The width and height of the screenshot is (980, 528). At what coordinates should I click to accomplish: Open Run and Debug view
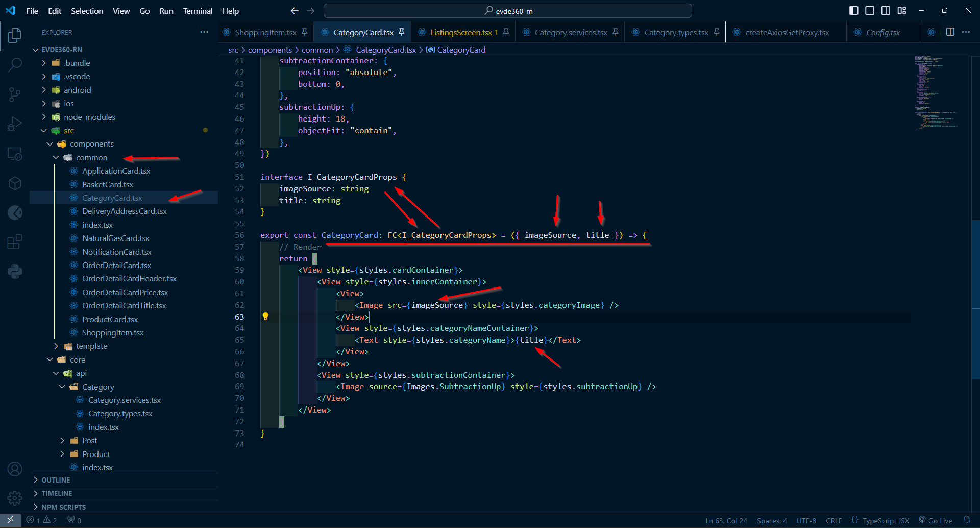[x=15, y=124]
